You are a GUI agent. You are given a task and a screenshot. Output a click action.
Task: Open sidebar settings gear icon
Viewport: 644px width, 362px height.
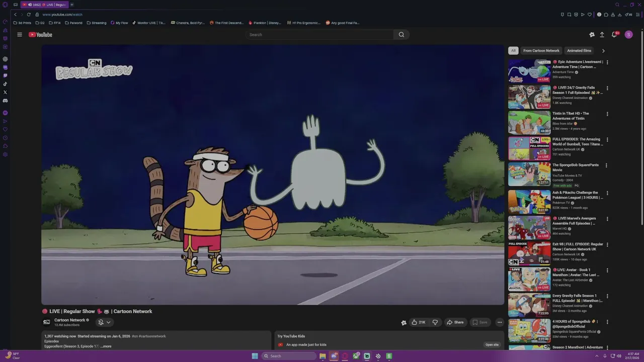pyautogui.click(x=5, y=154)
